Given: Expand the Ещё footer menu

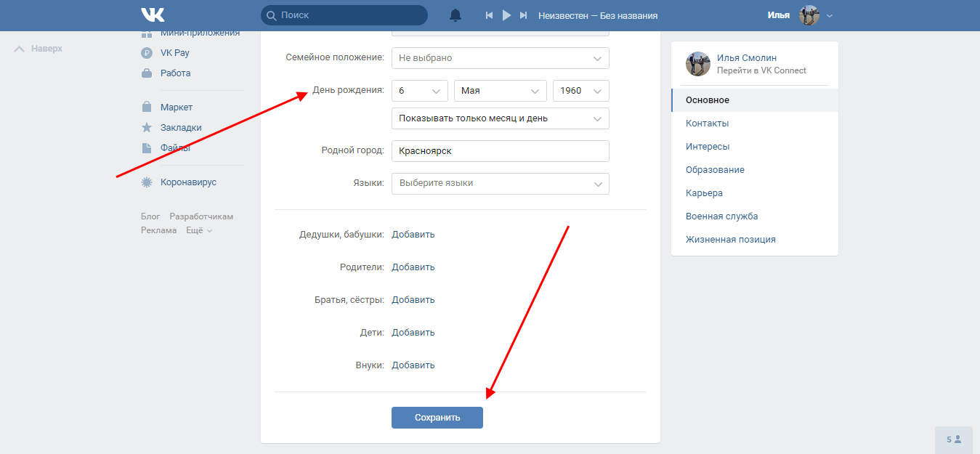Looking at the screenshot, I should [x=199, y=230].
